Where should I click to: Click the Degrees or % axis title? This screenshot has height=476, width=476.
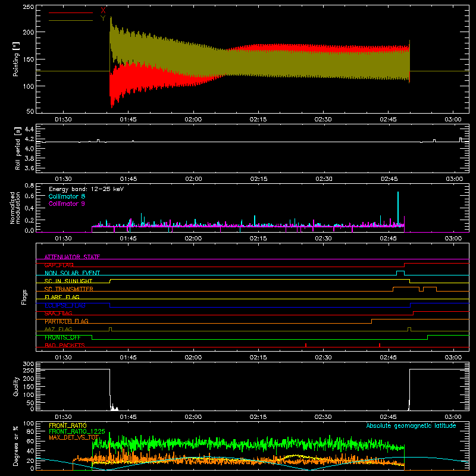click(x=16, y=446)
